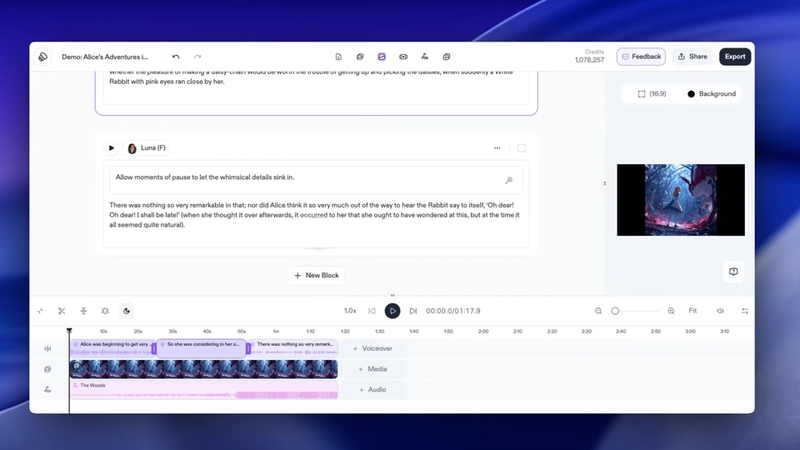The width and height of the screenshot is (800, 450).
Task: Add a Voiceover clip
Action: pos(372,348)
